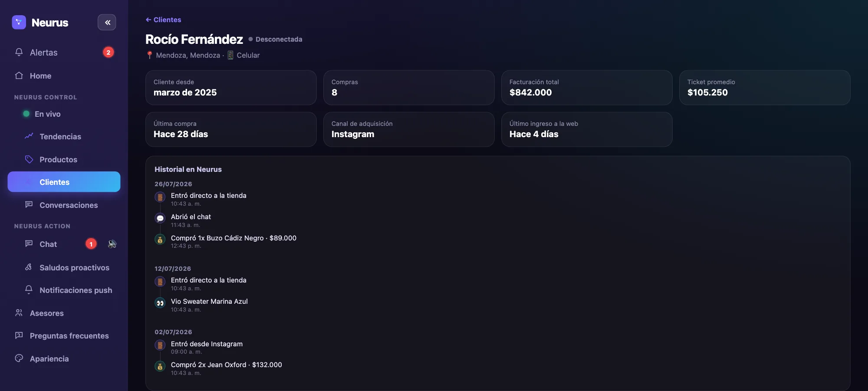The height and width of the screenshot is (391, 868).
Task: Toggle the muted chat sound icon
Action: (x=112, y=244)
